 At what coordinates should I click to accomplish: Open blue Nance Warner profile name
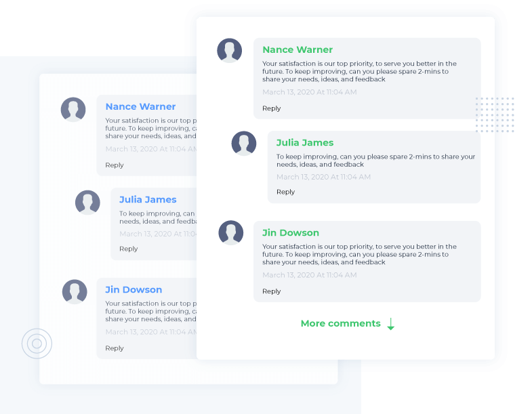pos(140,106)
